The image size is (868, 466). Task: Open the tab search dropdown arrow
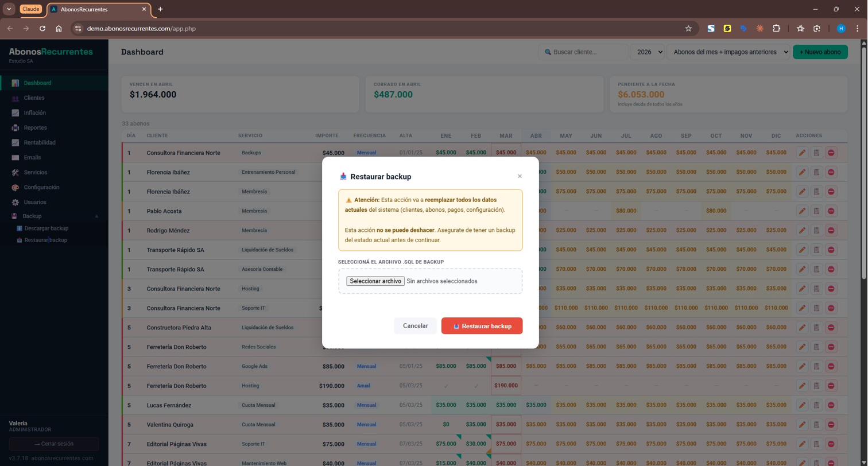9,9
